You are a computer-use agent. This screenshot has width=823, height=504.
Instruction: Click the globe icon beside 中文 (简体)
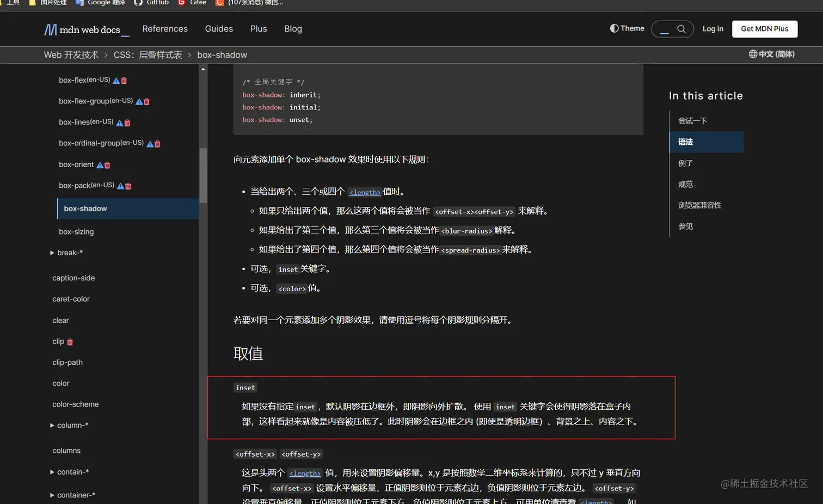click(x=753, y=54)
